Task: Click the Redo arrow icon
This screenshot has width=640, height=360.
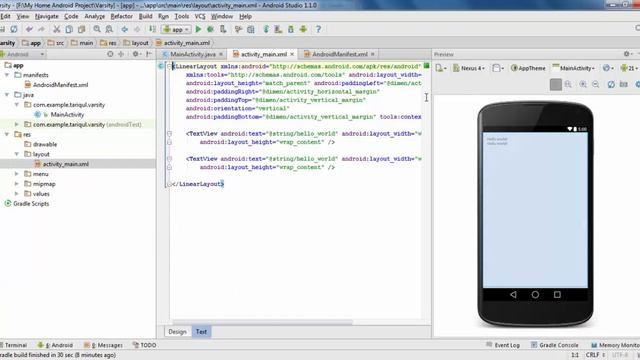Action: click(41, 29)
